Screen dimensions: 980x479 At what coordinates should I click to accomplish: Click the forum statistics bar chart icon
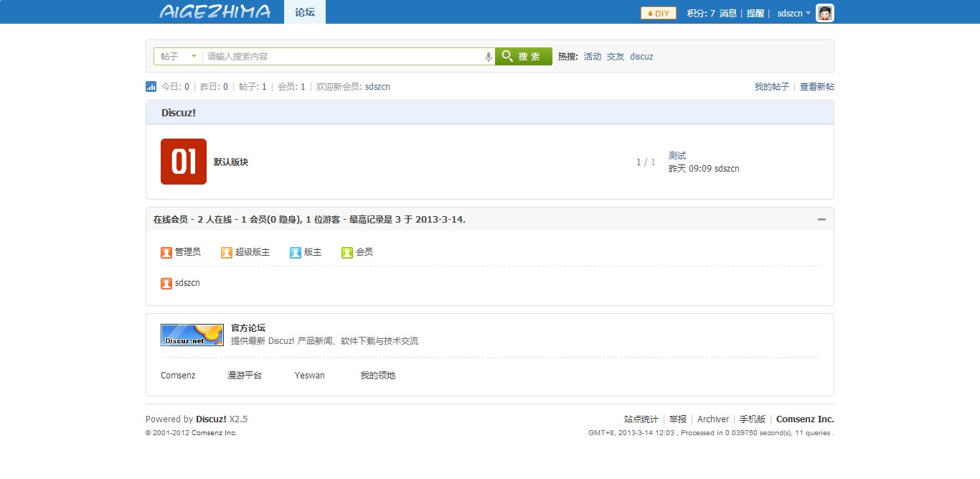pos(151,87)
